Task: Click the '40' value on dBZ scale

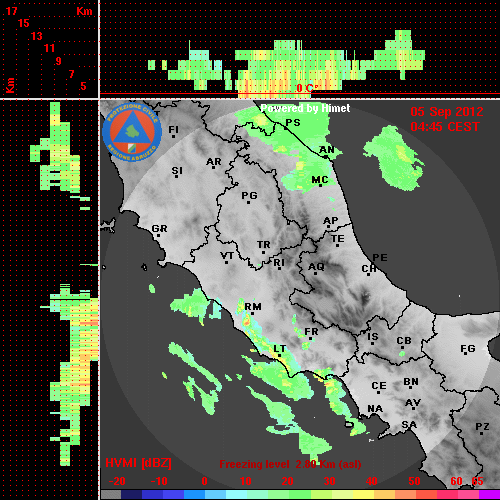Action: (x=371, y=481)
